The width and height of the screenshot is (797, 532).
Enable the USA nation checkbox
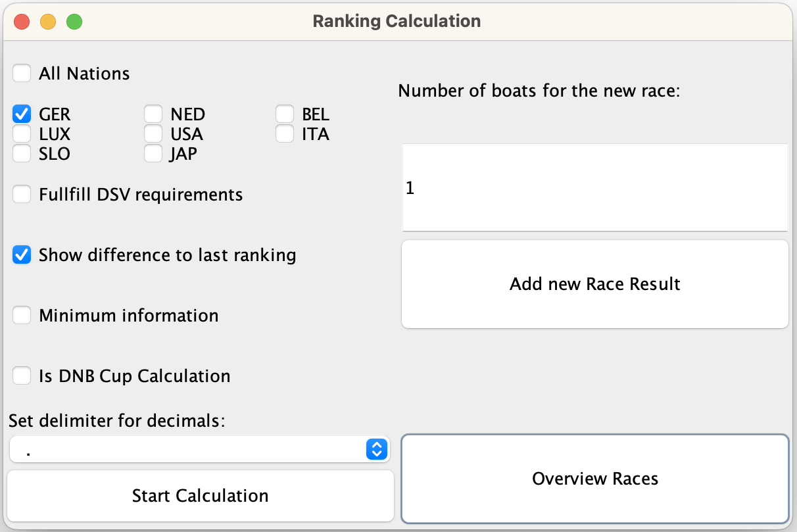pos(153,134)
